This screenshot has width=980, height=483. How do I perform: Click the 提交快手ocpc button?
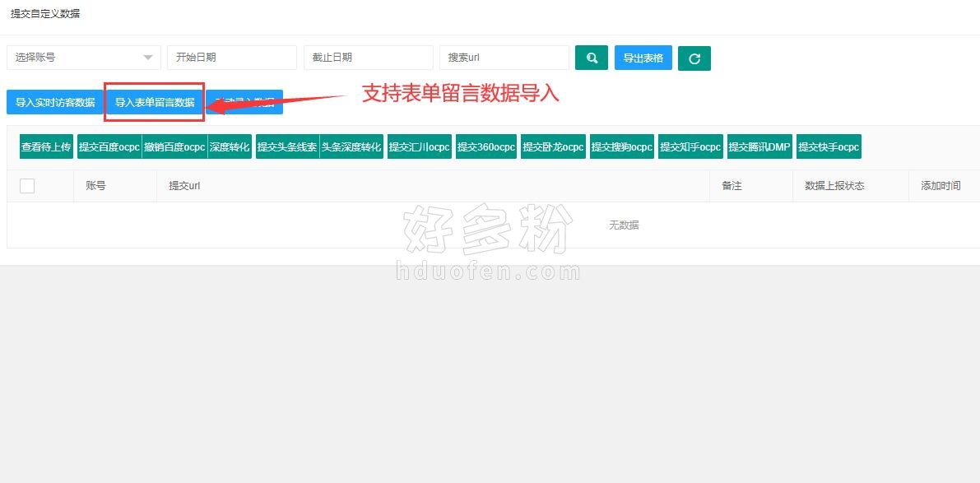[829, 146]
